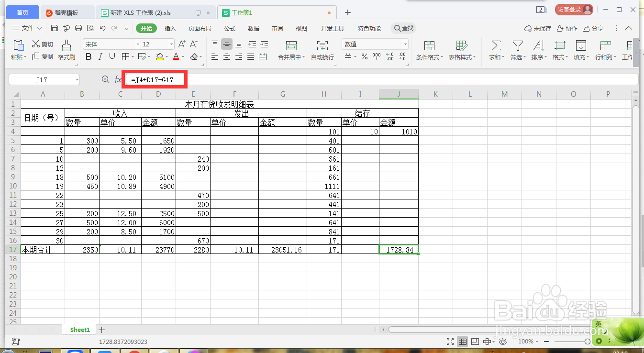This screenshot has height=353, width=644.
Task: Click the Paste clipboard icon
Action: click(x=18, y=45)
